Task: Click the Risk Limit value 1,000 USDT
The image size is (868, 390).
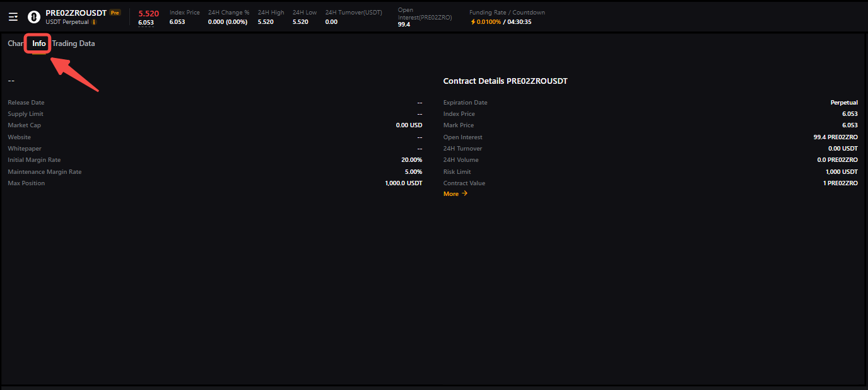Action: (x=842, y=172)
